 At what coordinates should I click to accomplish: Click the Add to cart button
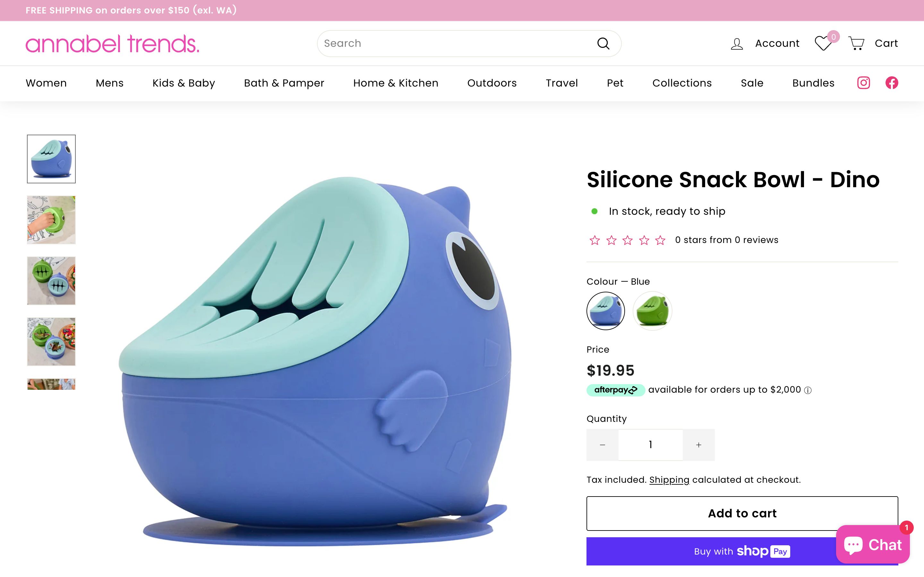click(742, 513)
